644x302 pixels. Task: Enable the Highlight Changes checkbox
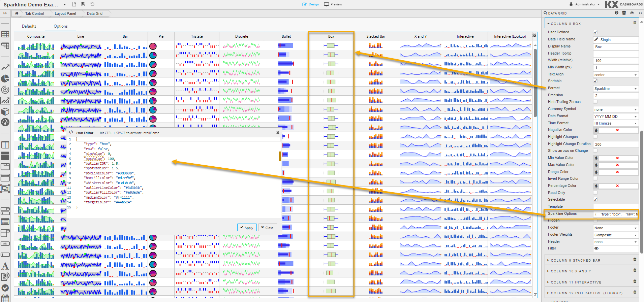coord(595,137)
